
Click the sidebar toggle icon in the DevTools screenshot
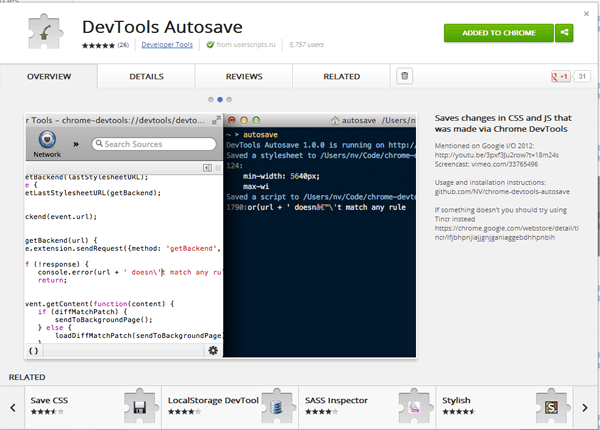(x=207, y=168)
